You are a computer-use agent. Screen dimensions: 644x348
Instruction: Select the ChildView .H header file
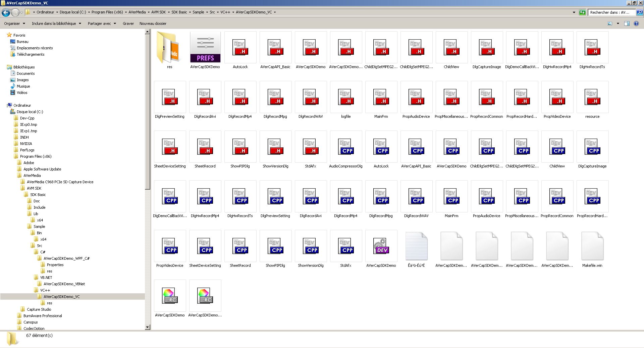point(452,47)
